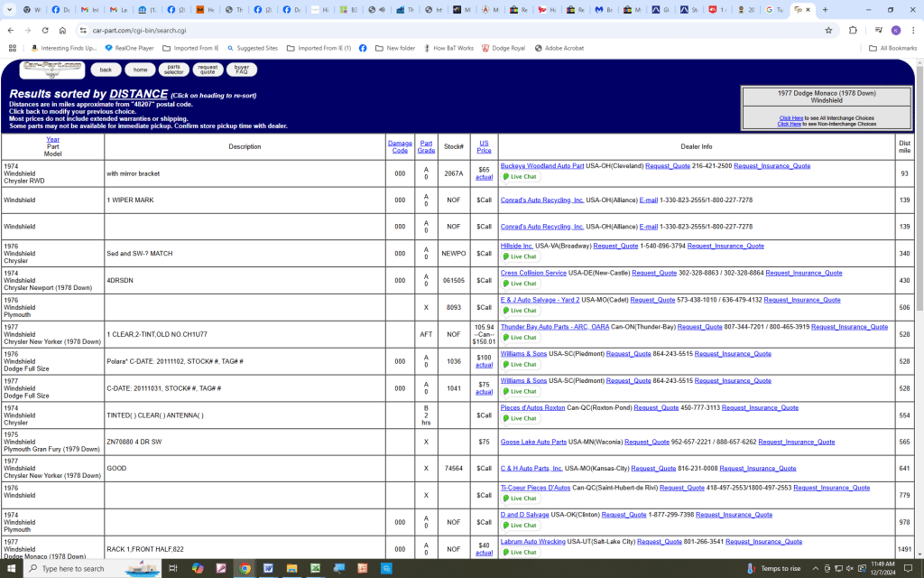Open Live Chat for Buckeye Woodland Auto Part
The image size is (924, 578).
click(x=520, y=177)
